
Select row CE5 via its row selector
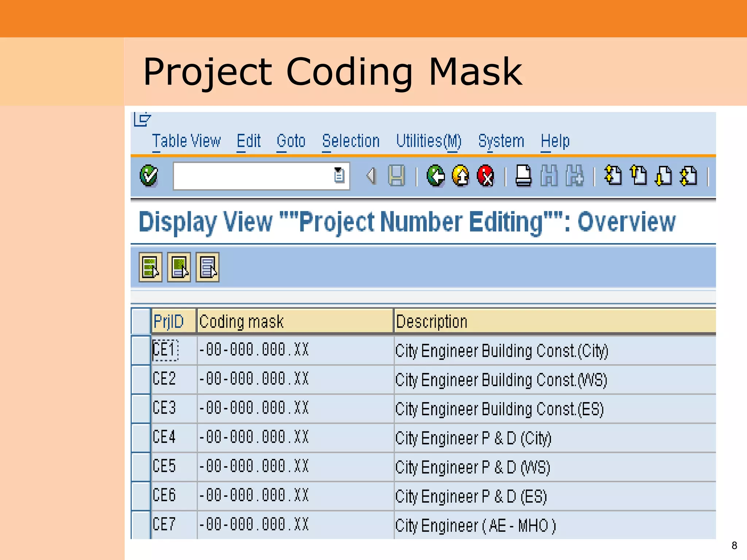point(141,467)
